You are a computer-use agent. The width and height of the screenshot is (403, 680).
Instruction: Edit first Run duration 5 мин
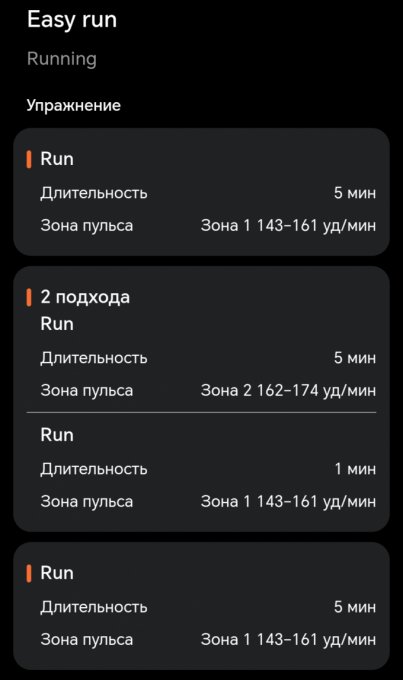coord(354,193)
